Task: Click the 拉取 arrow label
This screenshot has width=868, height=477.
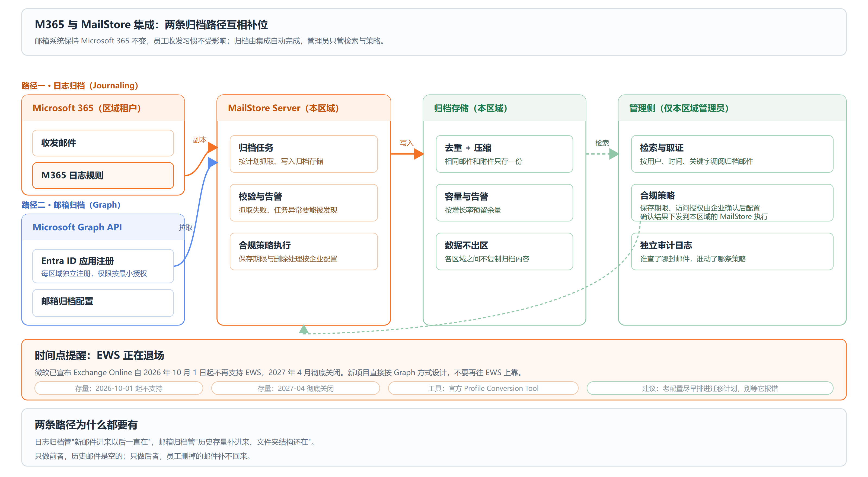Action: pos(186,228)
